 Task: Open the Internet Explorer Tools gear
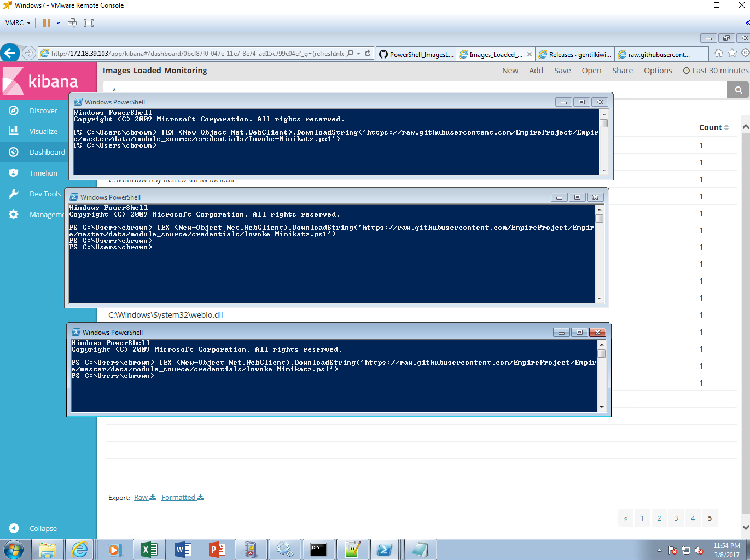tap(745, 53)
